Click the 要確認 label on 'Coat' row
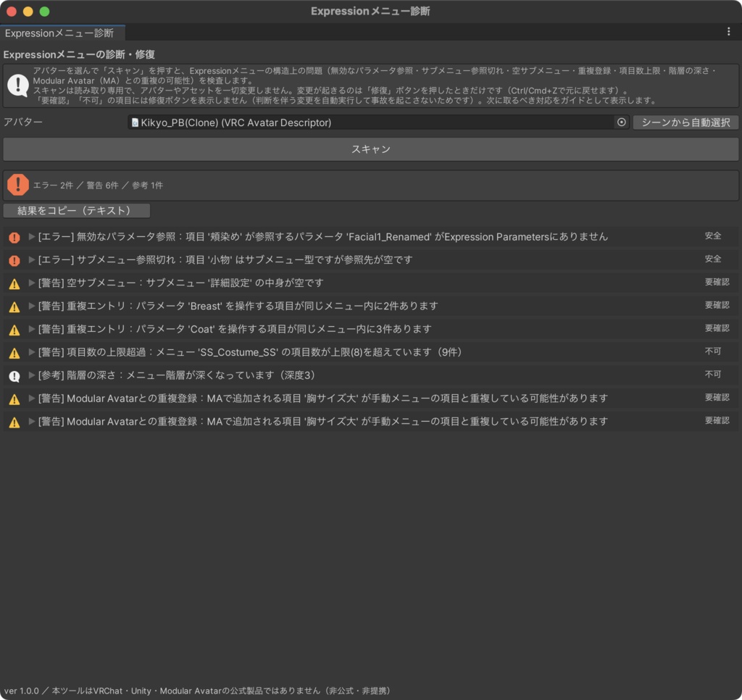Image resolution: width=742 pixels, height=700 pixels. (717, 328)
